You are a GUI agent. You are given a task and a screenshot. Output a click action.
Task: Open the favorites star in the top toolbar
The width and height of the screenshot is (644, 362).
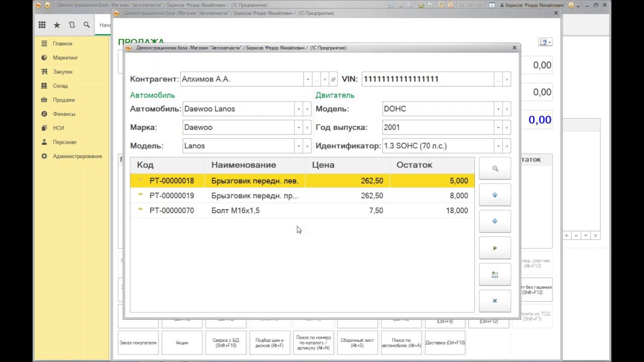pyautogui.click(x=57, y=25)
